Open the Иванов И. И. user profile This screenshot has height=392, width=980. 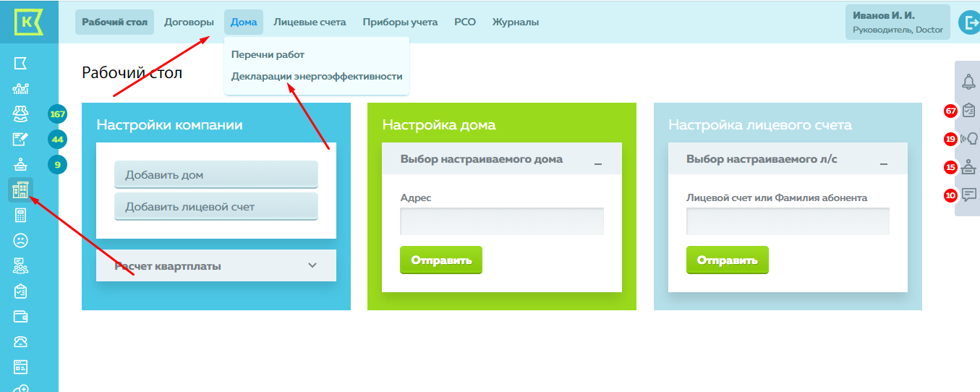click(x=898, y=22)
